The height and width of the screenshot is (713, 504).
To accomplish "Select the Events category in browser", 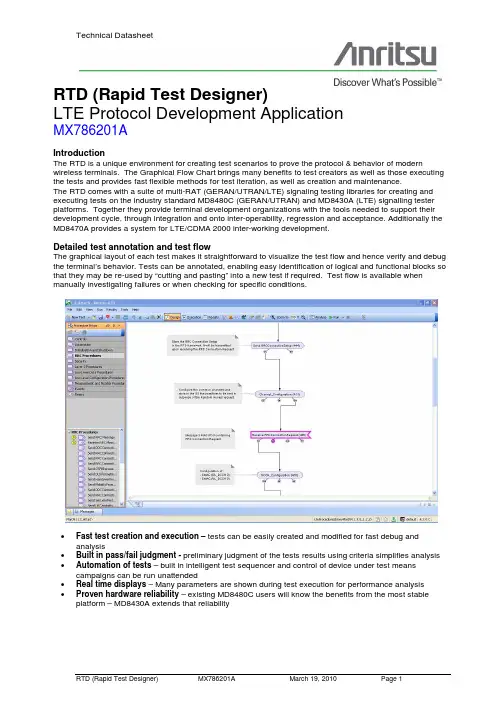I will point(96,389).
